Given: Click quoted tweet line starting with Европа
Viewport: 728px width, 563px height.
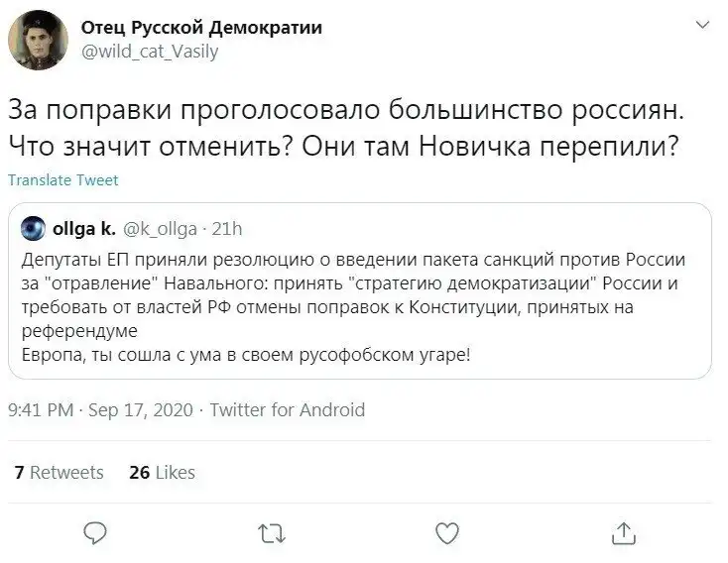Looking at the screenshot, I should pyautogui.click(x=246, y=356).
